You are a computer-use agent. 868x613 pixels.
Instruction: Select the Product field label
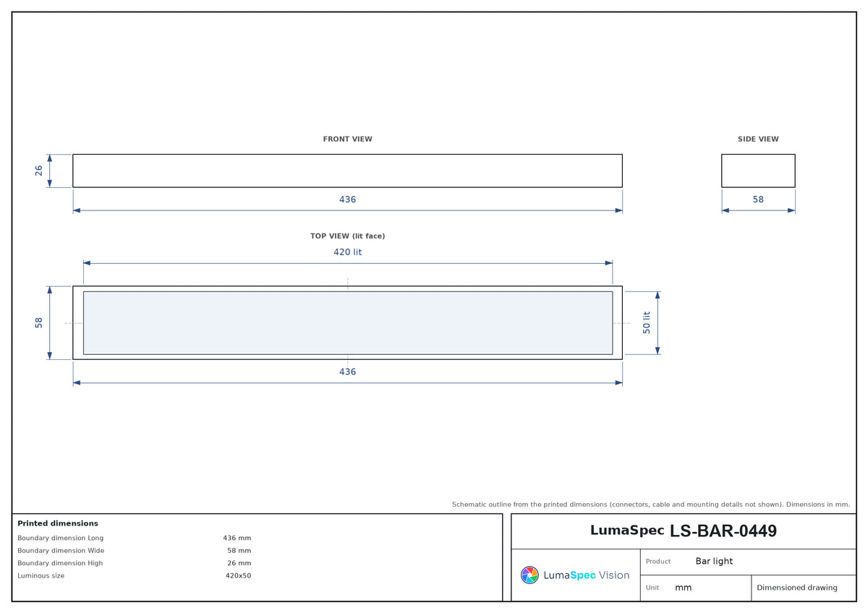pos(658,562)
